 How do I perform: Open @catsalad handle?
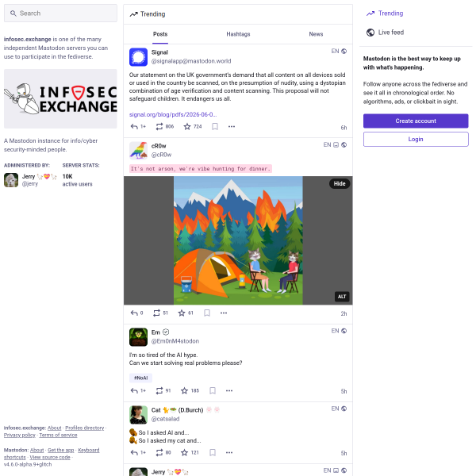[x=166, y=419]
